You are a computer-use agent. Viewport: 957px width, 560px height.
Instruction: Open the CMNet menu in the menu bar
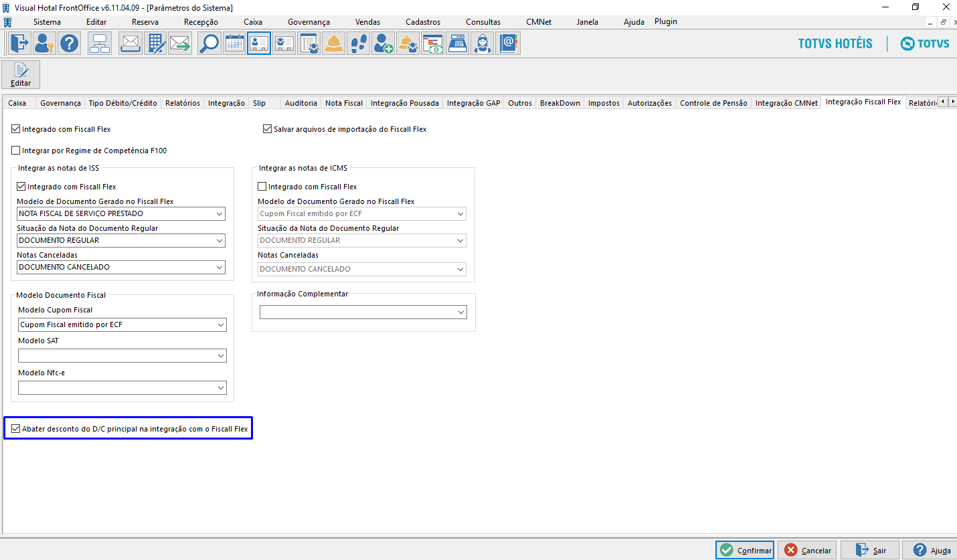click(539, 22)
